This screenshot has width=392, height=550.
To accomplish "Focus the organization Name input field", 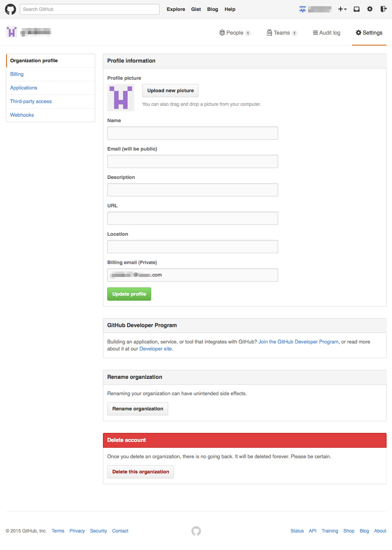I will coord(192,133).
